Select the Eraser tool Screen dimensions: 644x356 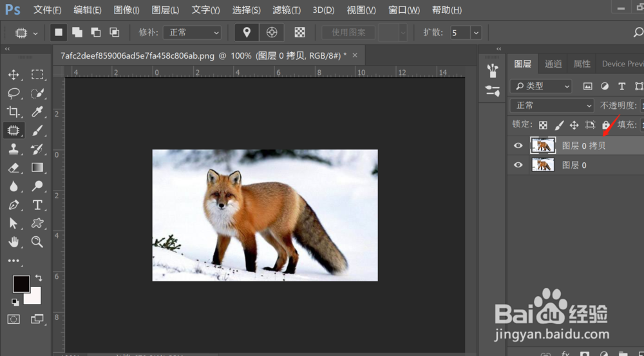pyautogui.click(x=14, y=167)
